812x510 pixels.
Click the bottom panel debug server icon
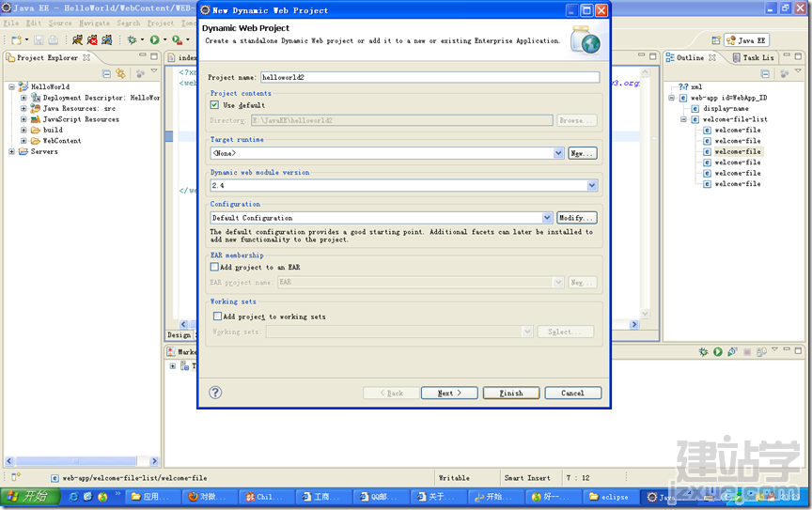(x=703, y=352)
